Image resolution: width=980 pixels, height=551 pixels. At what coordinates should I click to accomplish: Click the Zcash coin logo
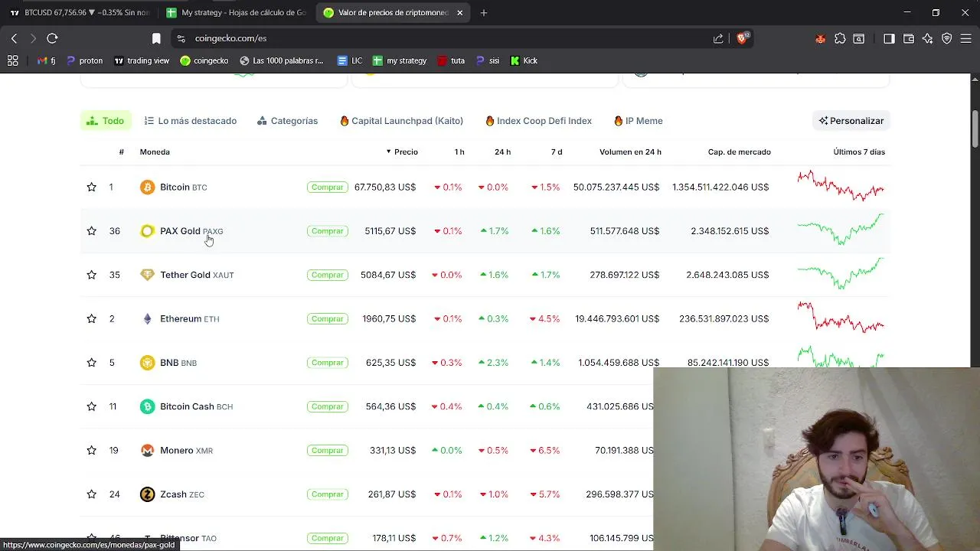coord(147,494)
